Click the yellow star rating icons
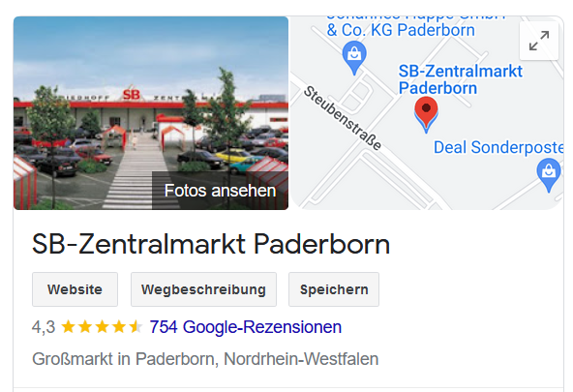This screenshot has width=573, height=392. coord(102,327)
